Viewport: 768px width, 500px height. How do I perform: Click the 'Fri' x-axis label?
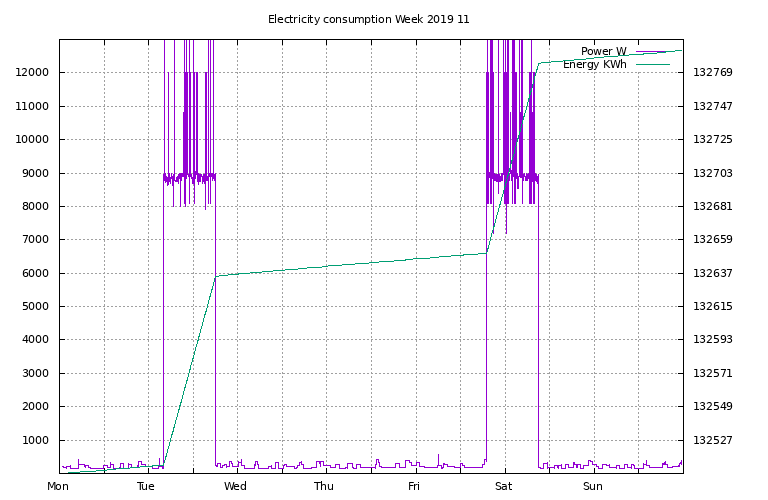pos(414,486)
